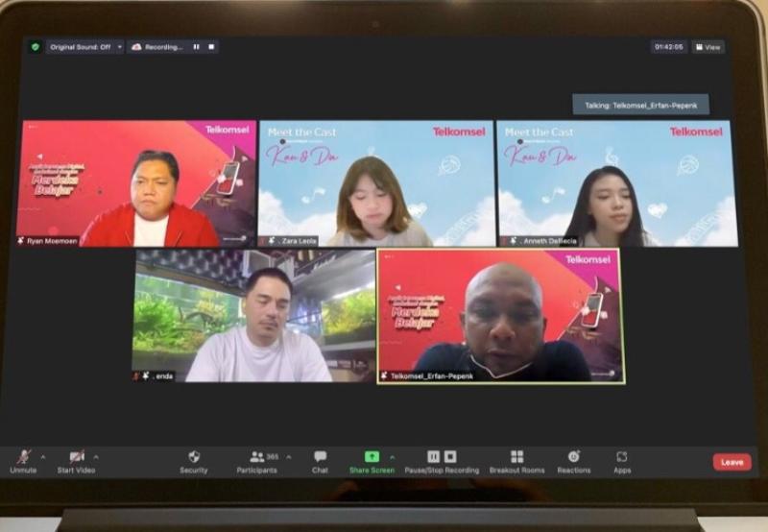This screenshot has height=532, width=768.
Task: Select Telkomsel_Erfan-Pepenk's video tile
Action: point(500,316)
